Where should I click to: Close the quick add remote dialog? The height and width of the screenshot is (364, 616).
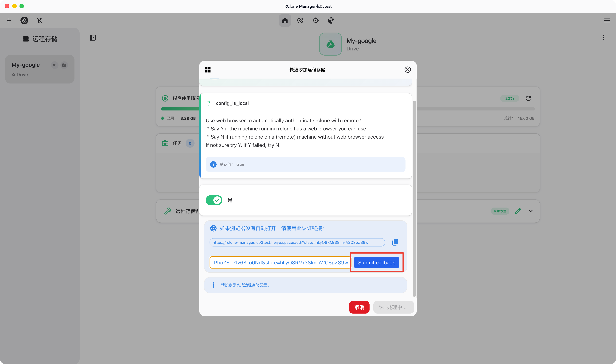pos(408,70)
